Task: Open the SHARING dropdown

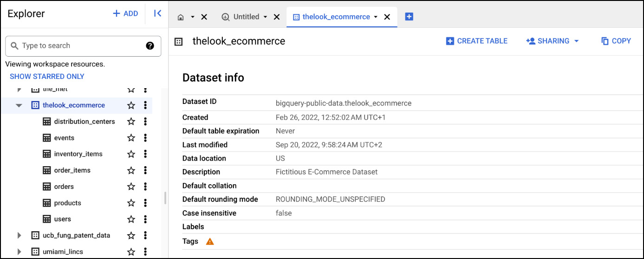Action: coord(553,41)
